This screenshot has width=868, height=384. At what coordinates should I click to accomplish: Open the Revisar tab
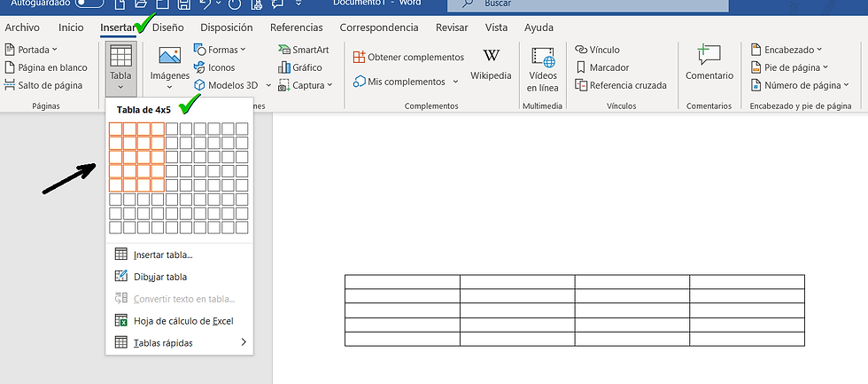[x=452, y=27]
